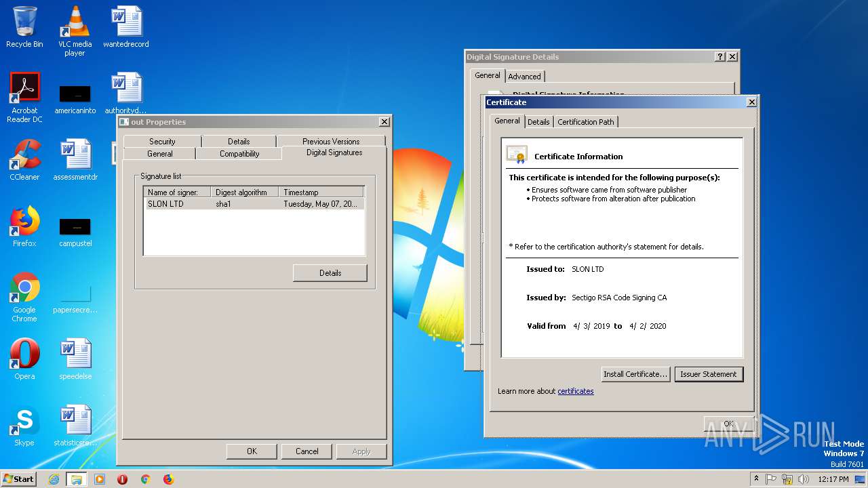Screen dimensions: 868x488
Task: Click help button in Digital Signature Details
Action: point(720,57)
